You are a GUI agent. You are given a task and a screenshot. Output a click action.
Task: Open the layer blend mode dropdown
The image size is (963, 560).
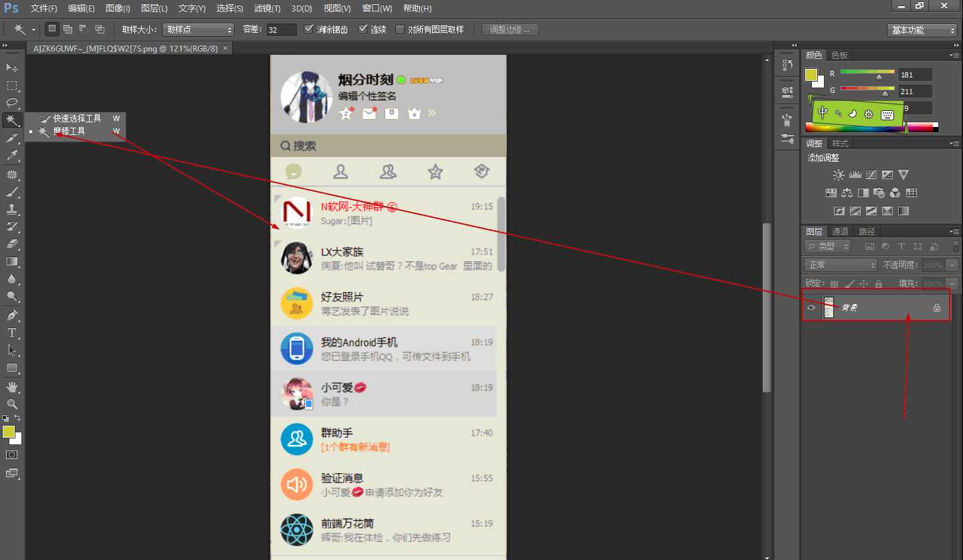[841, 265]
